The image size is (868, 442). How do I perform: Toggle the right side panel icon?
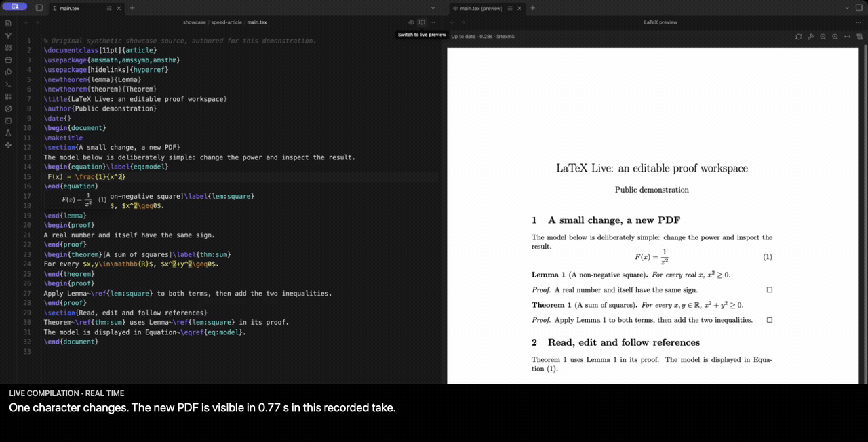(x=859, y=8)
